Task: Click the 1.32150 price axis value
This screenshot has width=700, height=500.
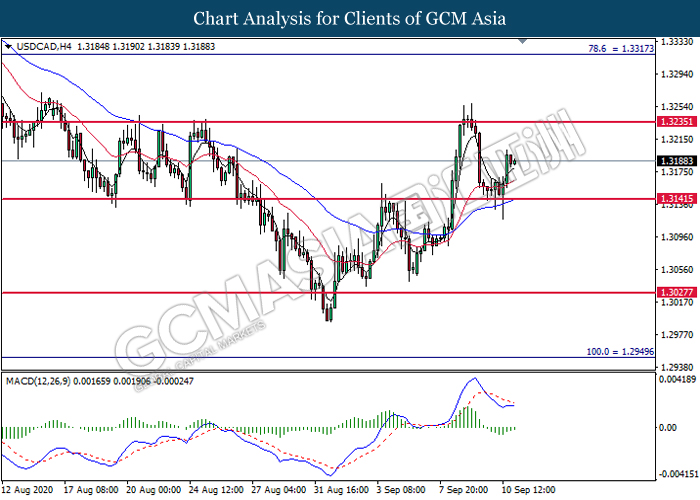Action: tap(677, 139)
